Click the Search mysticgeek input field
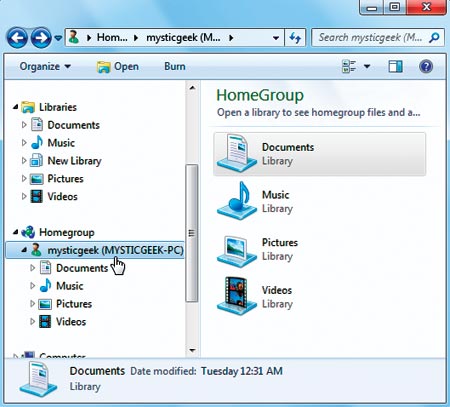This screenshot has height=407, width=450. [370, 38]
